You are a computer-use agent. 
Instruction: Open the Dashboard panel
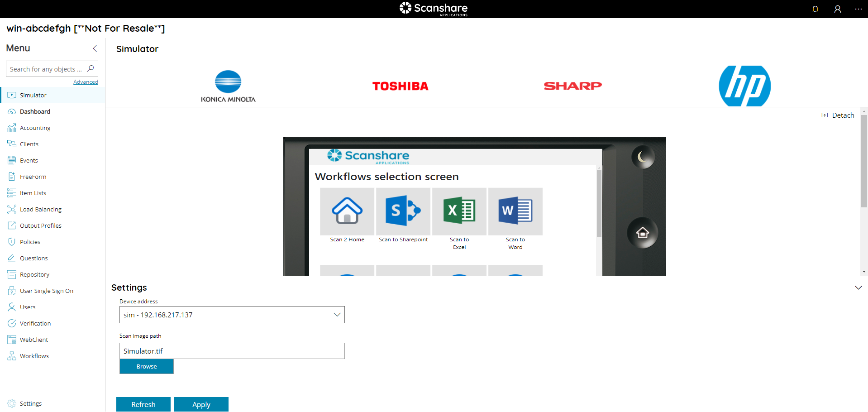34,111
